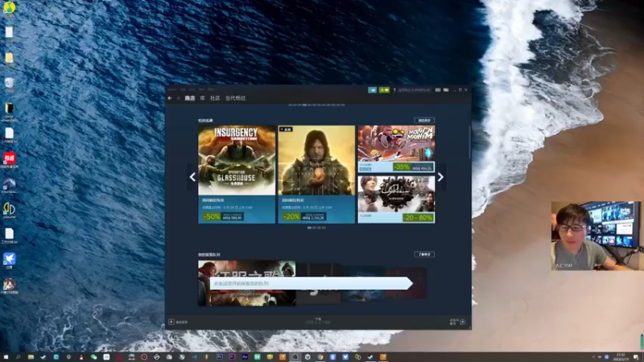Open Google Chrome from the taskbar
The width and height of the screenshot is (644, 362).
320,357
